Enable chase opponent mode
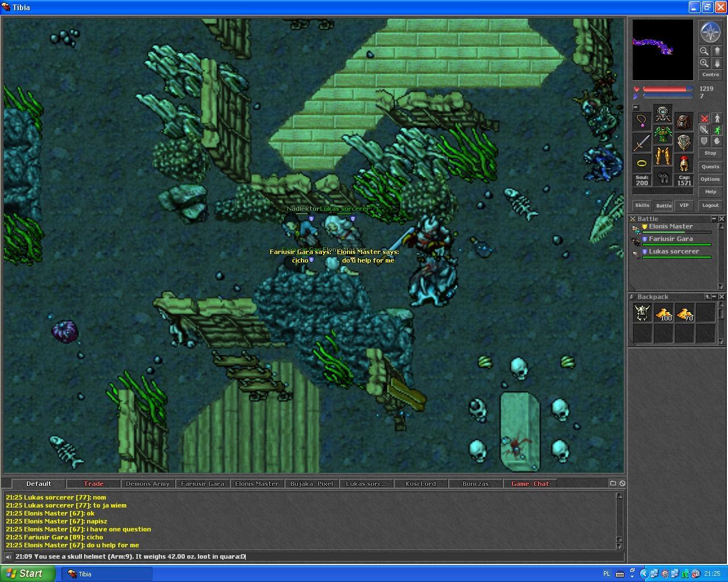This screenshot has width=728, height=582. [x=717, y=130]
